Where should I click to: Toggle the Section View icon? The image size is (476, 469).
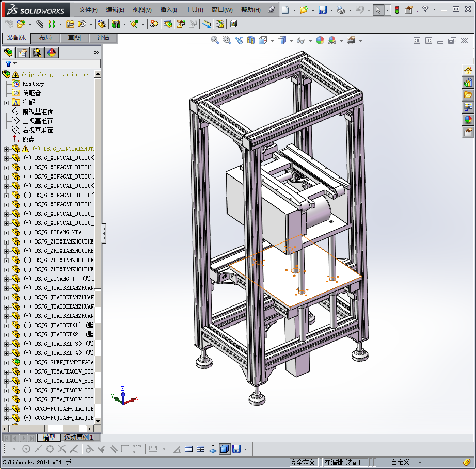pos(251,40)
